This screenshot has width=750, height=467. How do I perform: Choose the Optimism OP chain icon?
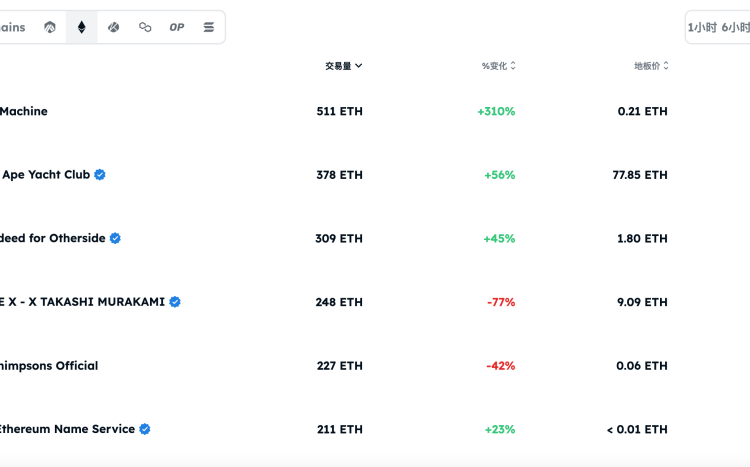click(x=177, y=27)
